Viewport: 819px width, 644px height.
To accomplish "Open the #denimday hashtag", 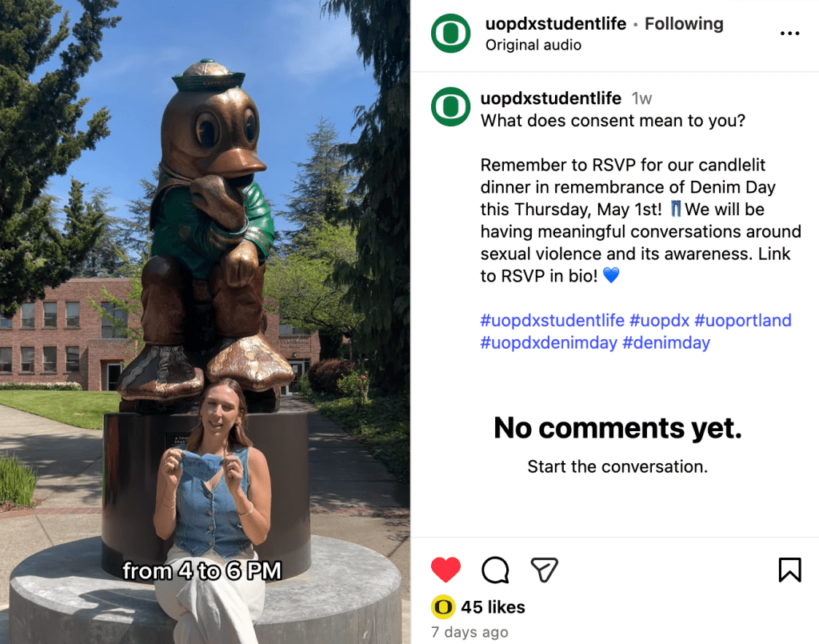I will click(666, 342).
